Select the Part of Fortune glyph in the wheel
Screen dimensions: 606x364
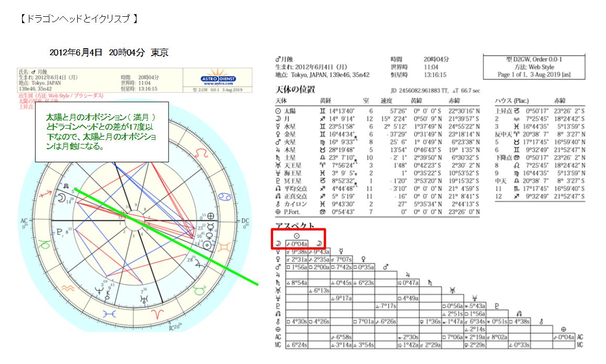(211, 216)
